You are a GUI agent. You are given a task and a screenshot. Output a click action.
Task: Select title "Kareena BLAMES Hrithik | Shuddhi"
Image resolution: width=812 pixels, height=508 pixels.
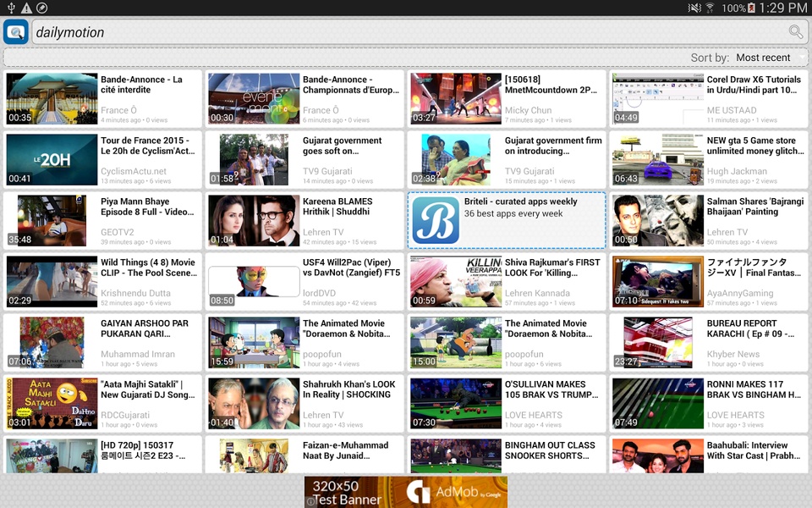point(337,207)
